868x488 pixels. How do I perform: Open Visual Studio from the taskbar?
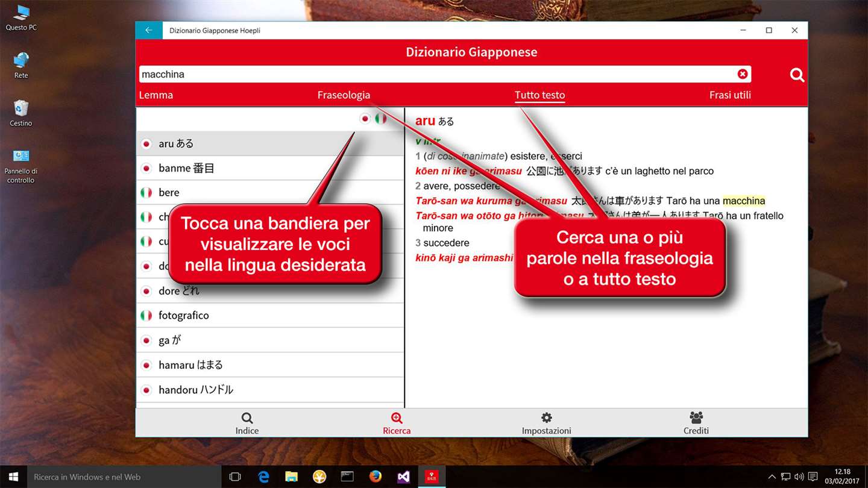pos(403,477)
